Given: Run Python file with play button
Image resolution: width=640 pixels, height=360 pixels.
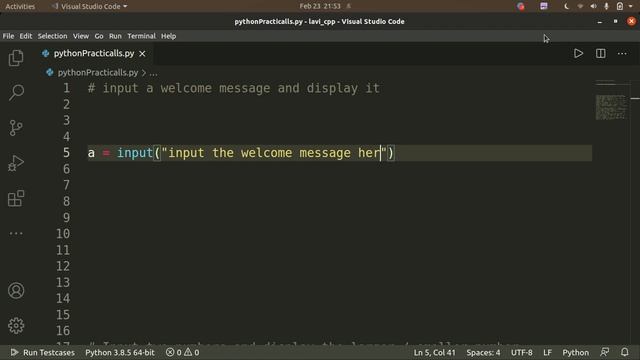Looking at the screenshot, I should coord(578,53).
